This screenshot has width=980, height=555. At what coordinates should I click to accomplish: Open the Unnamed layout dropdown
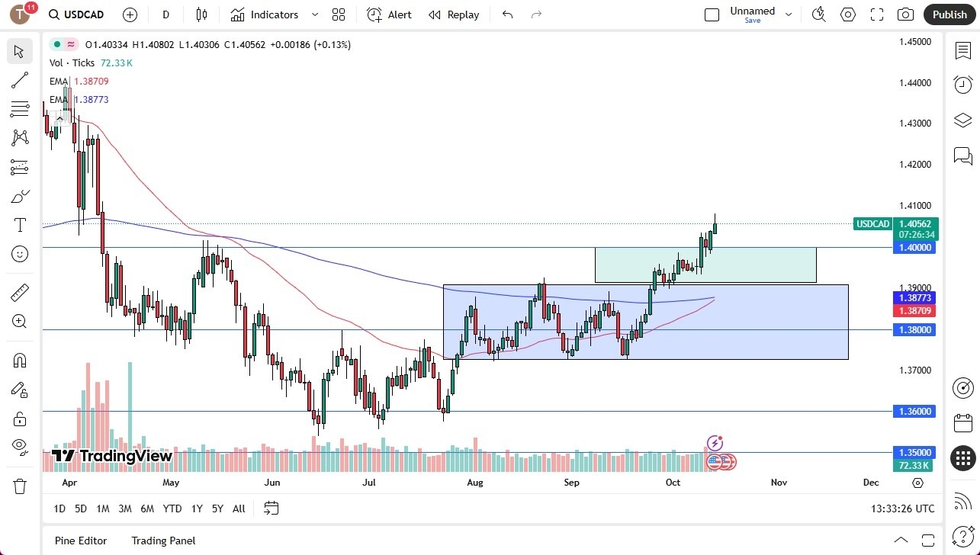[789, 14]
